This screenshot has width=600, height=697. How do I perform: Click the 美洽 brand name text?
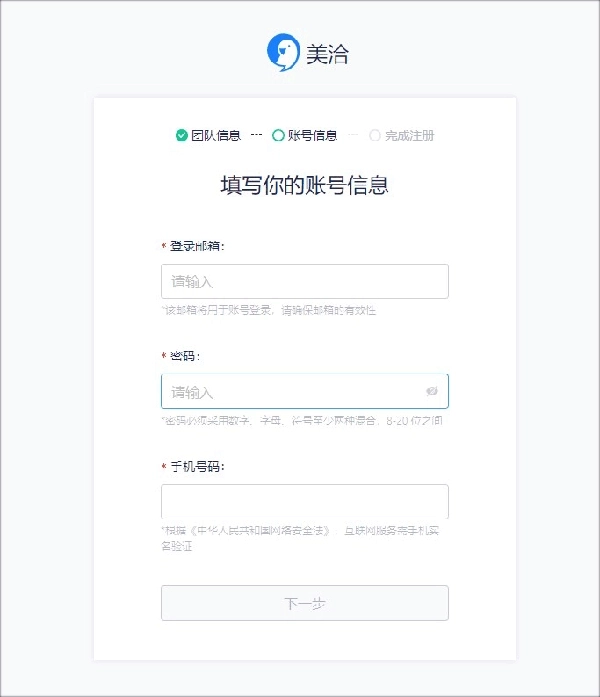(328, 54)
